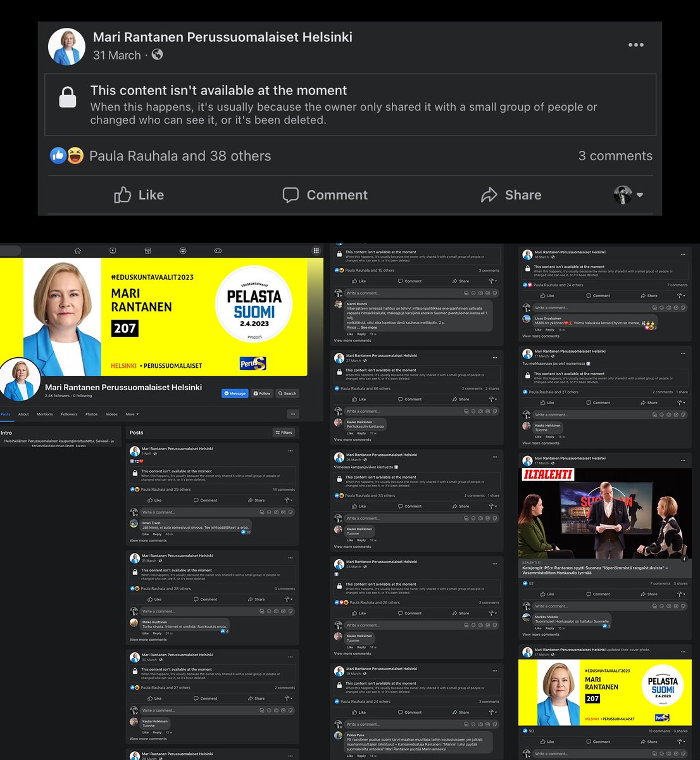Comment on the 19 March post

[409, 712]
